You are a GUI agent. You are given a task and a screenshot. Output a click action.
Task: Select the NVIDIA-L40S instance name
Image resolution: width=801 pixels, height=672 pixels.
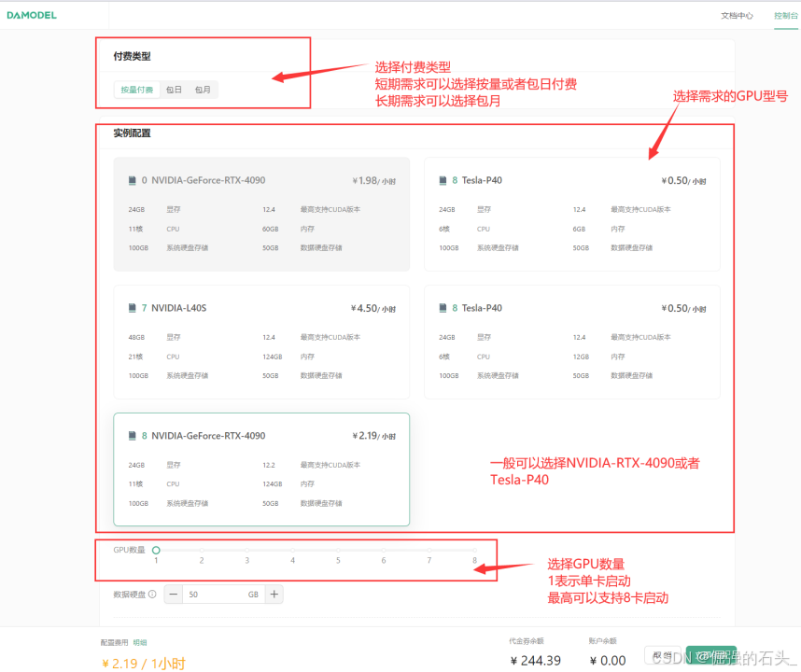pos(179,308)
